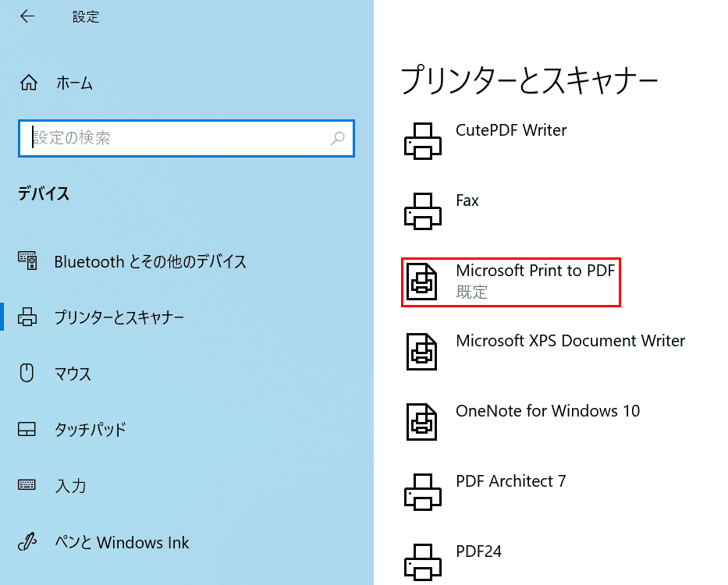Select the Fax device name
Viewport: 728px width, 585px height.
point(467,200)
